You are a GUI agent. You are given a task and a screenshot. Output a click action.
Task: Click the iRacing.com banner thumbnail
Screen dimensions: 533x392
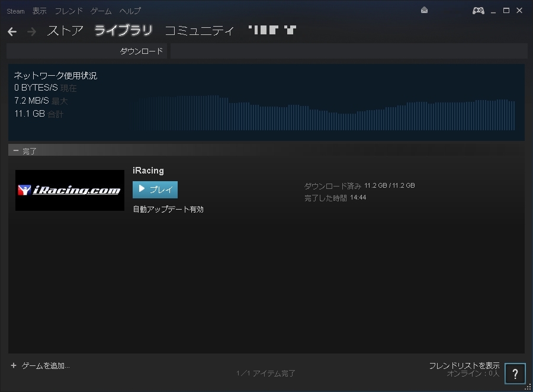[x=70, y=190]
